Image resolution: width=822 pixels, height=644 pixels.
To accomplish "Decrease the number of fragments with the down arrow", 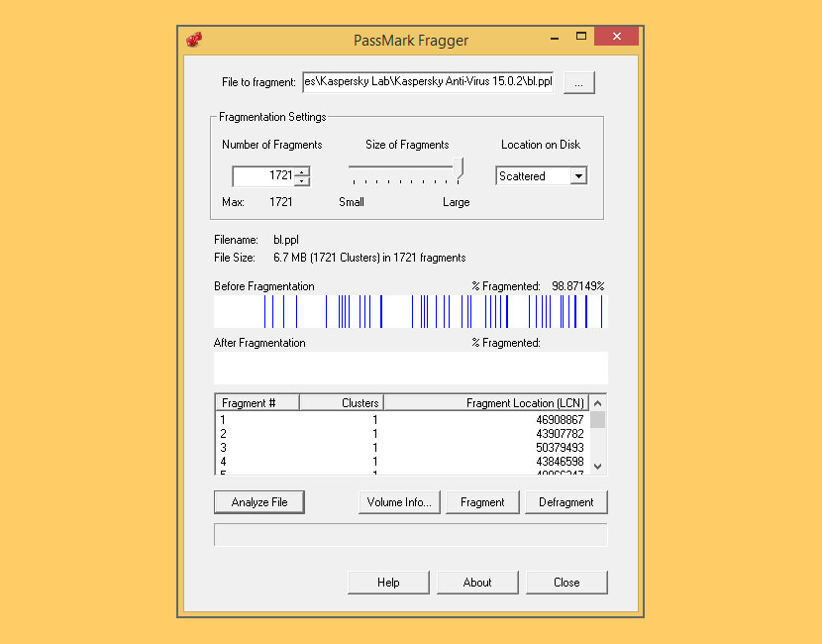I will 302,181.
